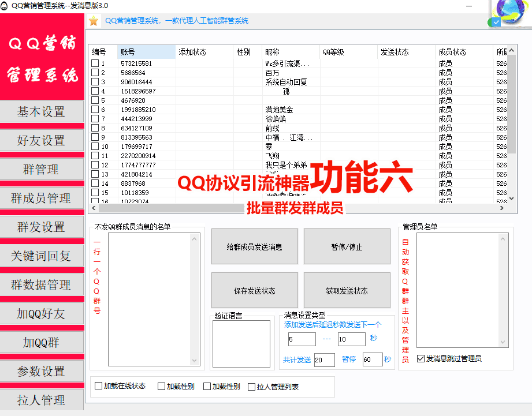Click the member table's scroll-up arrow
Image resolution: width=532 pixels, height=416 pixels.
512,50
